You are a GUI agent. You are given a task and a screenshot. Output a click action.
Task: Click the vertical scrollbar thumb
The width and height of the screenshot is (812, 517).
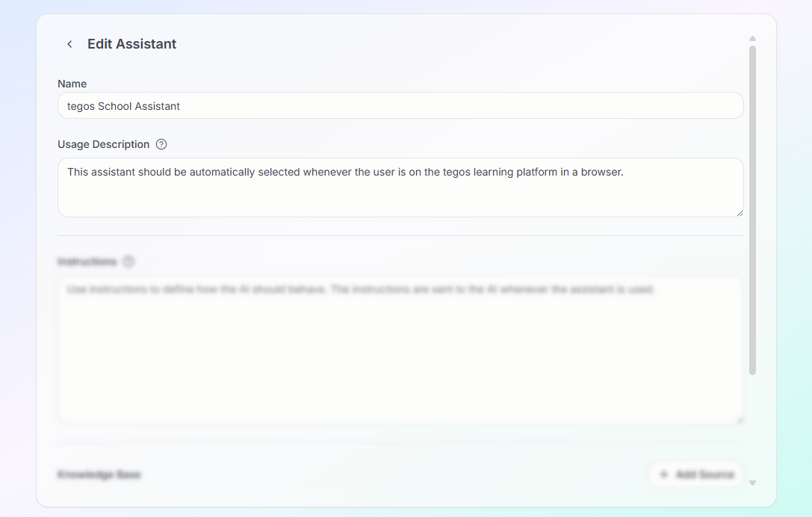[x=752, y=209]
